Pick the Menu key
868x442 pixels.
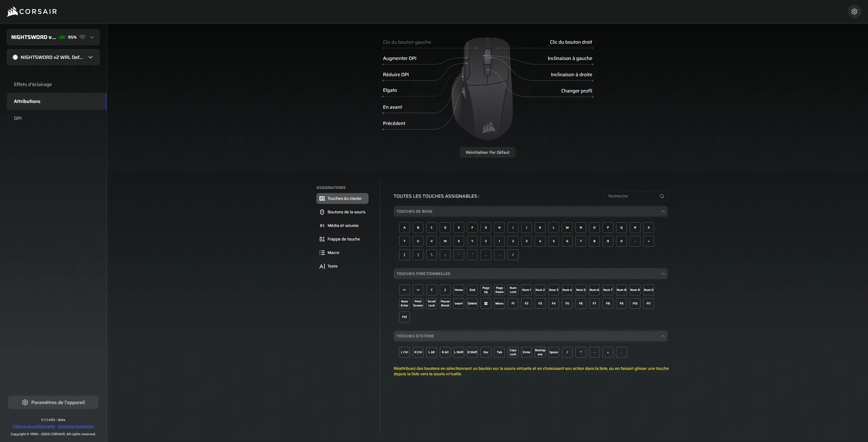click(499, 303)
